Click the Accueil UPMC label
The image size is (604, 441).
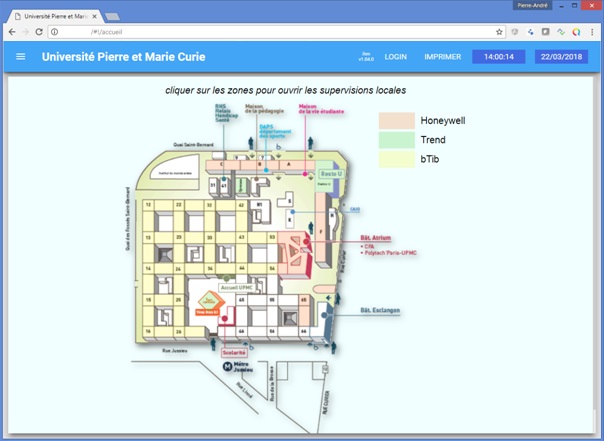coord(237,288)
